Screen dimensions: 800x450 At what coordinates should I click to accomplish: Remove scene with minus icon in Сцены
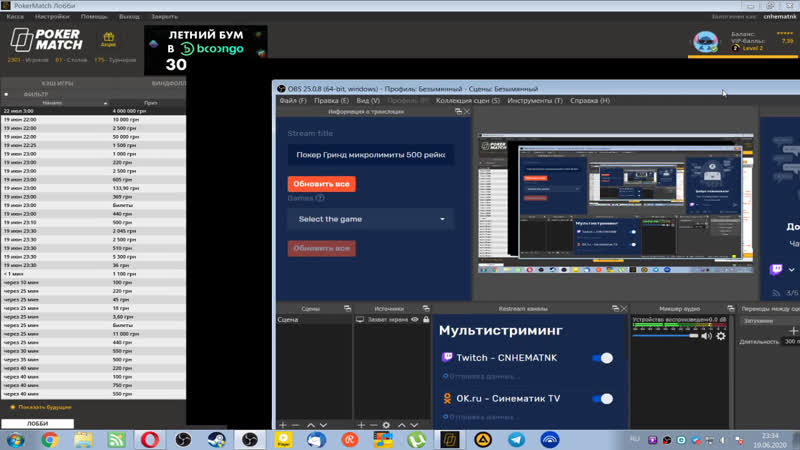(295, 425)
